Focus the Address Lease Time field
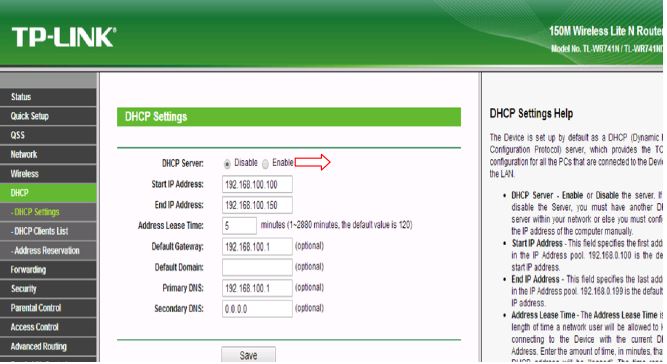The width and height of the screenshot is (667, 364). 239,225
